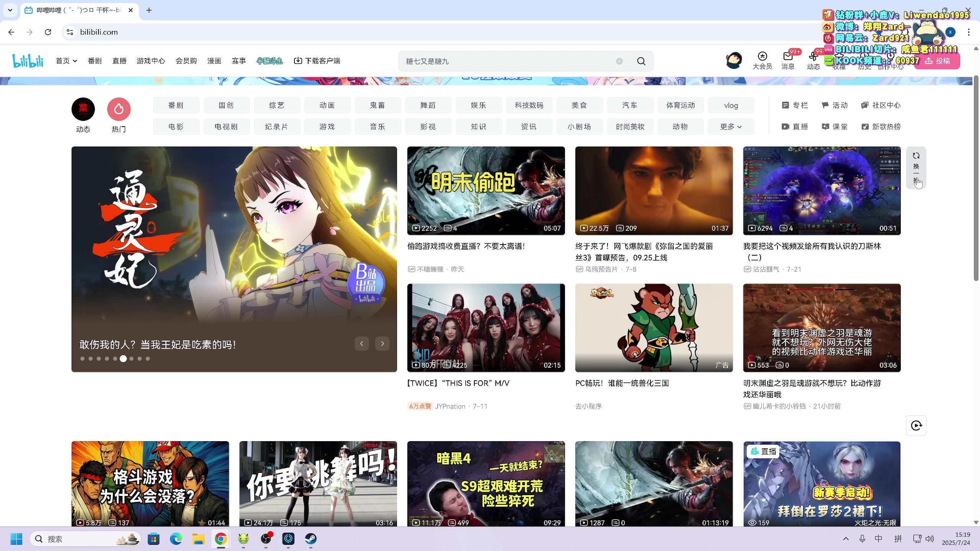This screenshot has height=551, width=980.
Task: Select 科技数码 channel button
Action: click(529, 105)
